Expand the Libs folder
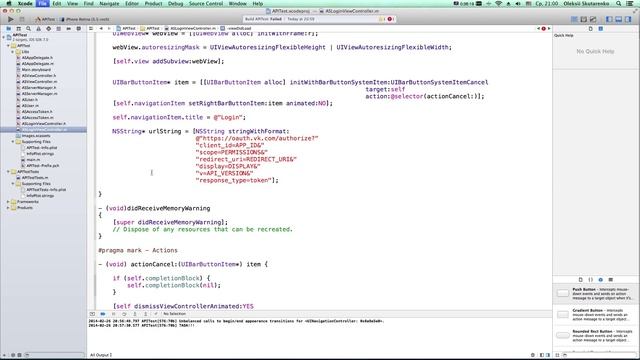 coord(13,52)
